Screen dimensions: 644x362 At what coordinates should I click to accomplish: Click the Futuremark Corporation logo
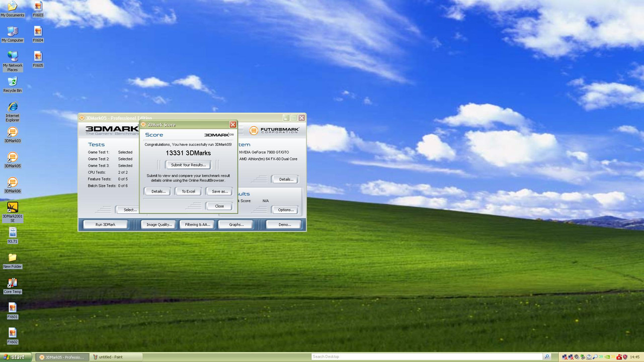point(274,130)
